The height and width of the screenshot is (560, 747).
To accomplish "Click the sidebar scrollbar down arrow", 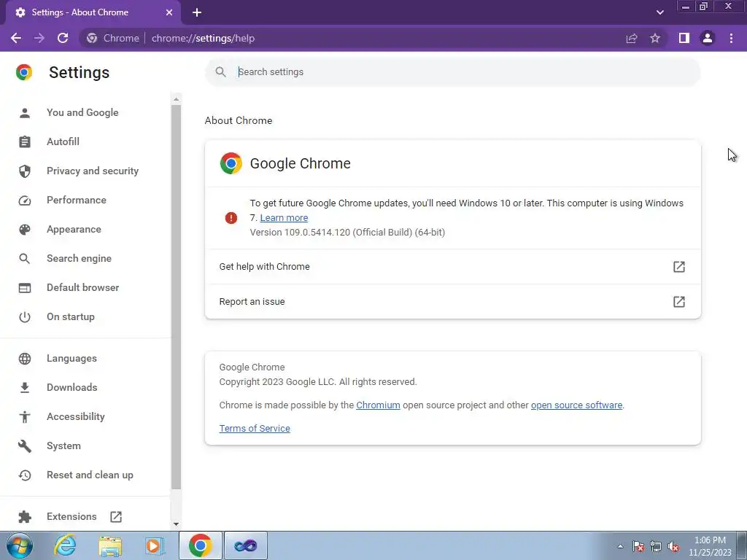I will (x=177, y=524).
